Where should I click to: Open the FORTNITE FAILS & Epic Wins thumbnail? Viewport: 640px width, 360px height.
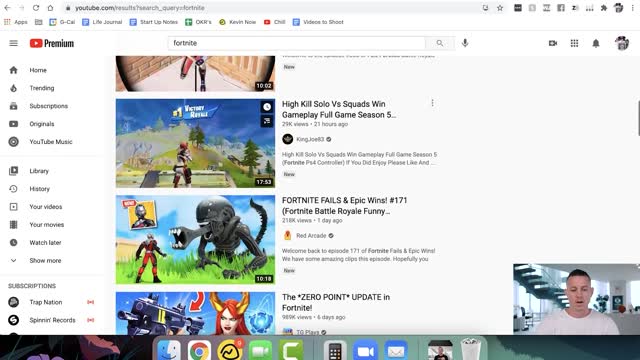[195, 240]
